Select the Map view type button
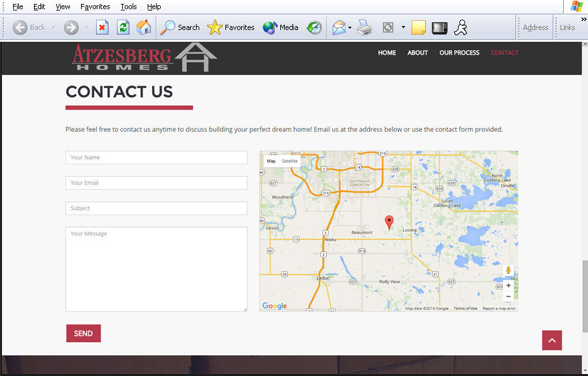The width and height of the screenshot is (588, 376). click(x=271, y=161)
